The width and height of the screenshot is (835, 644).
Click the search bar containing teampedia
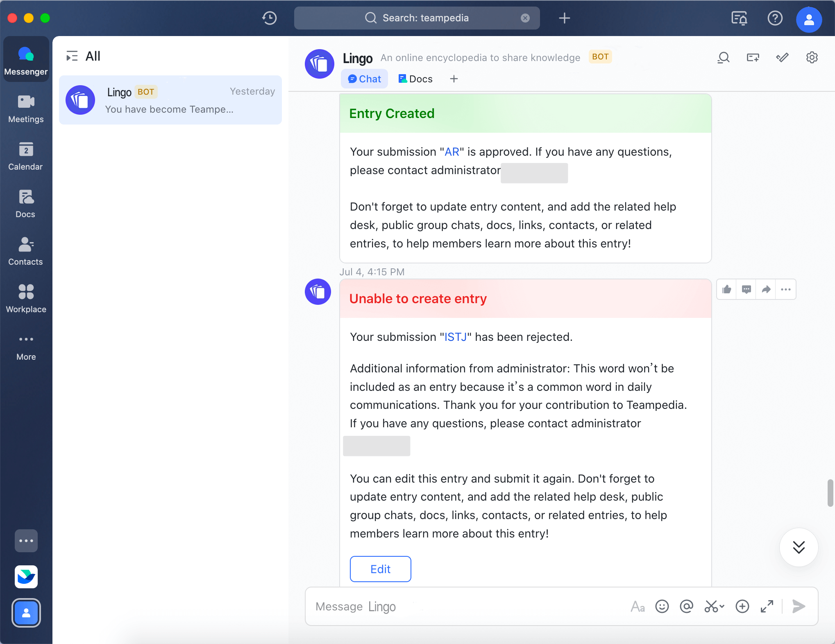[x=417, y=18]
